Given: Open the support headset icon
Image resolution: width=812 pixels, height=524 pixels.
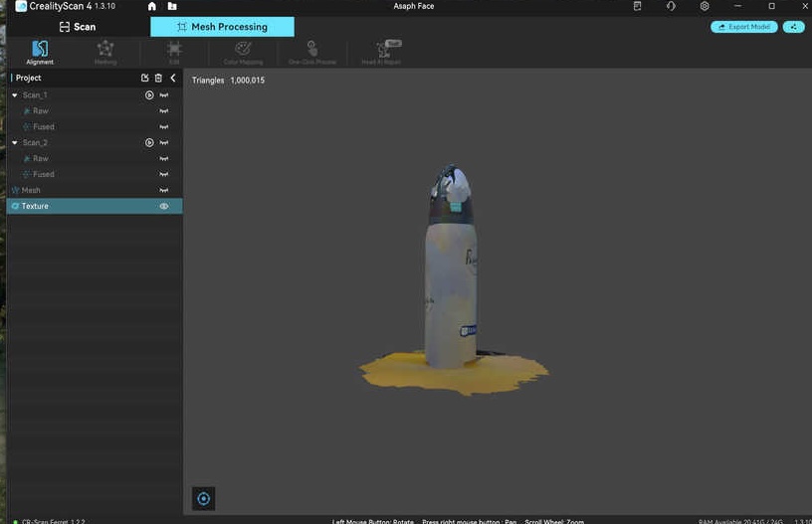Looking at the screenshot, I should coord(671,6).
